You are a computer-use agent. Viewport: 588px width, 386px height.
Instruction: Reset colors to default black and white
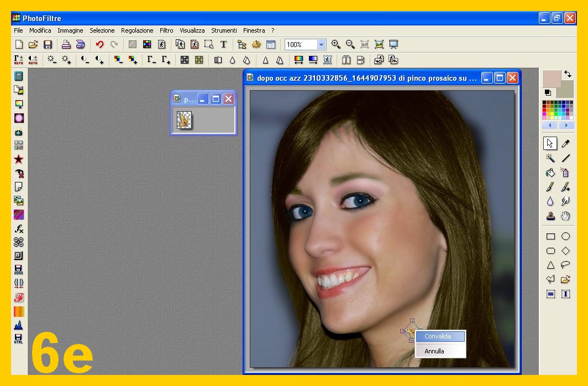coord(548,92)
